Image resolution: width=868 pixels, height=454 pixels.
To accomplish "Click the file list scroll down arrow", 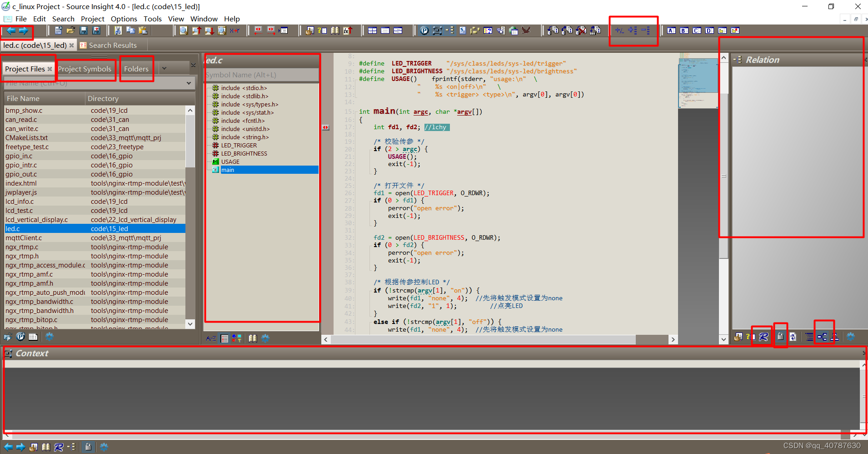I will click(x=190, y=323).
